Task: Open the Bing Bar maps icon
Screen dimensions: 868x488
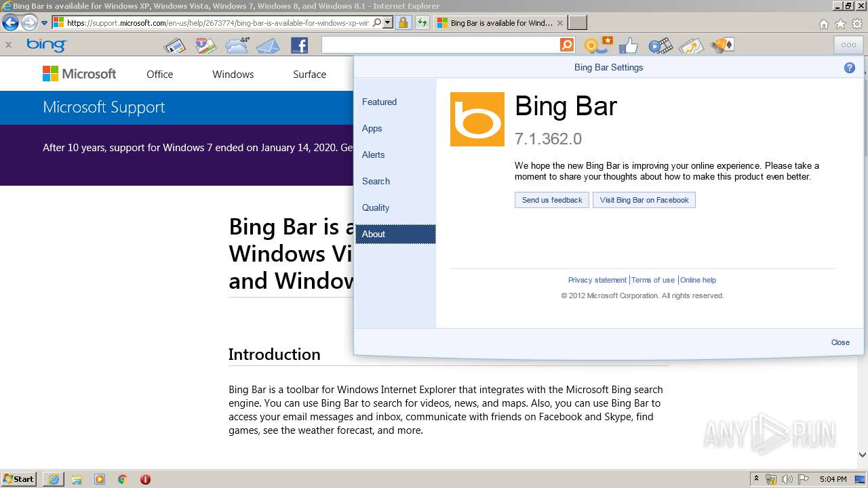Action: [x=205, y=45]
